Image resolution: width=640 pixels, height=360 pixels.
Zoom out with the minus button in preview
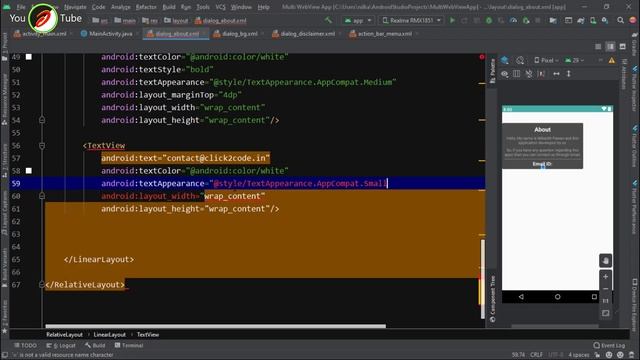(606, 289)
